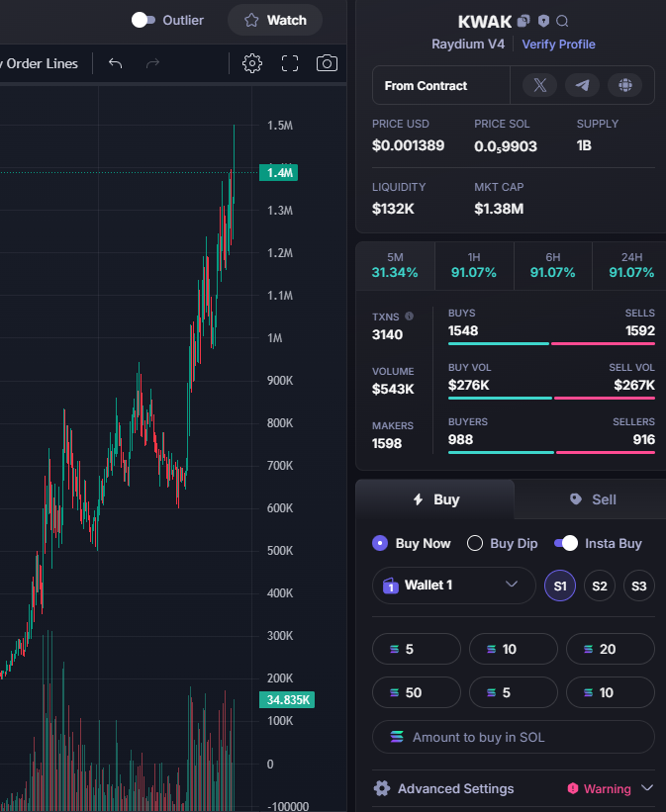Screen dimensions: 666x812
Task: Click the 34.835K volume label
Action: (287, 699)
